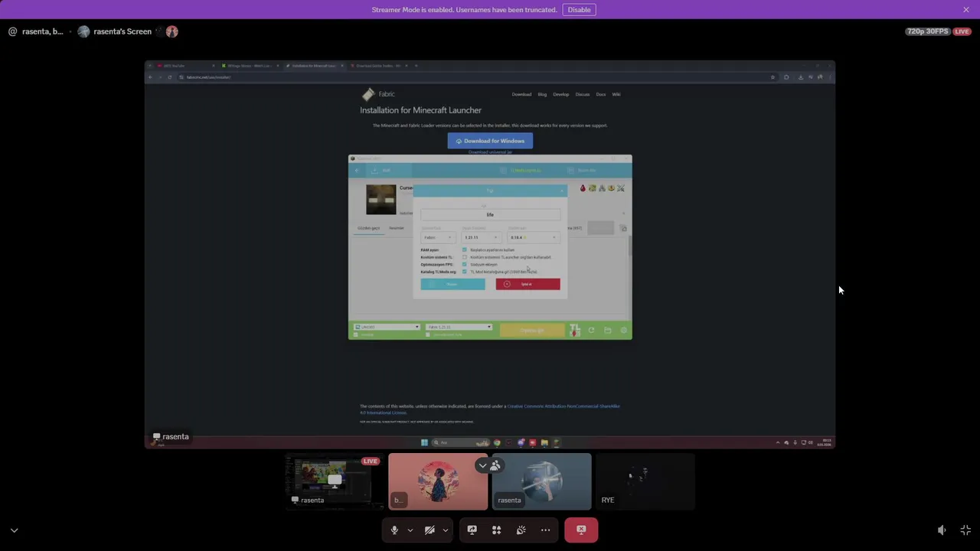Click the rasenta's Screen title text

click(x=122, y=31)
